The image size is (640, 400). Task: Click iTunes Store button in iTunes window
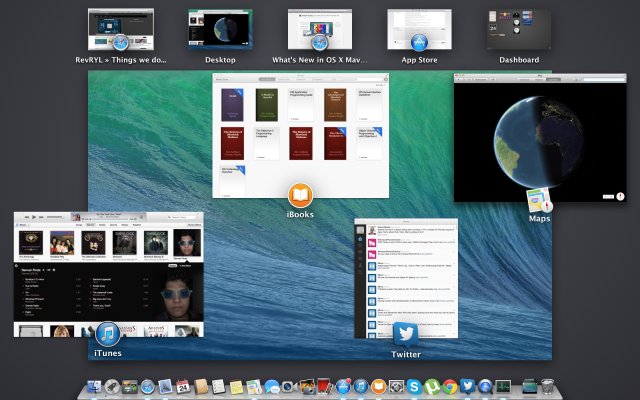pyautogui.click(x=194, y=225)
